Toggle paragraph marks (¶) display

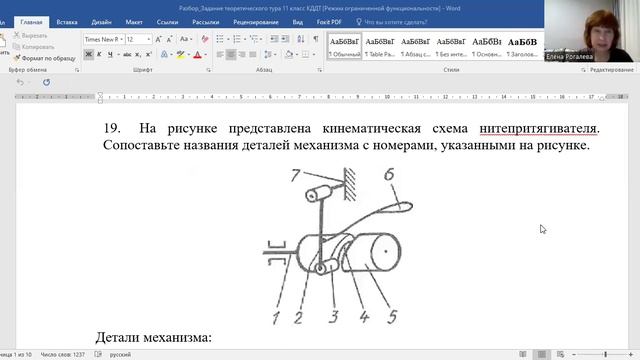click(316, 39)
